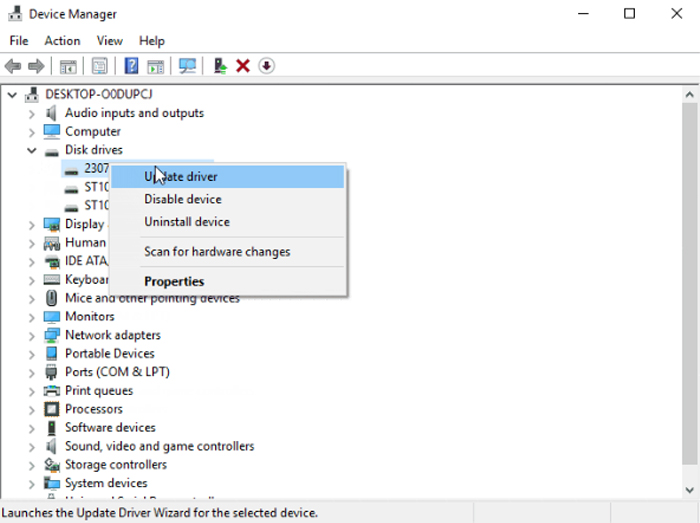Expand Audio inputs and outputs chevron

click(x=31, y=114)
